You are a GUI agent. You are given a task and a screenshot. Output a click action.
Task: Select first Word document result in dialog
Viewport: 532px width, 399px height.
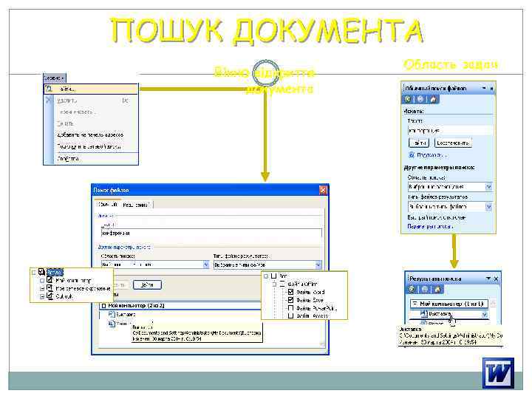click(x=122, y=315)
